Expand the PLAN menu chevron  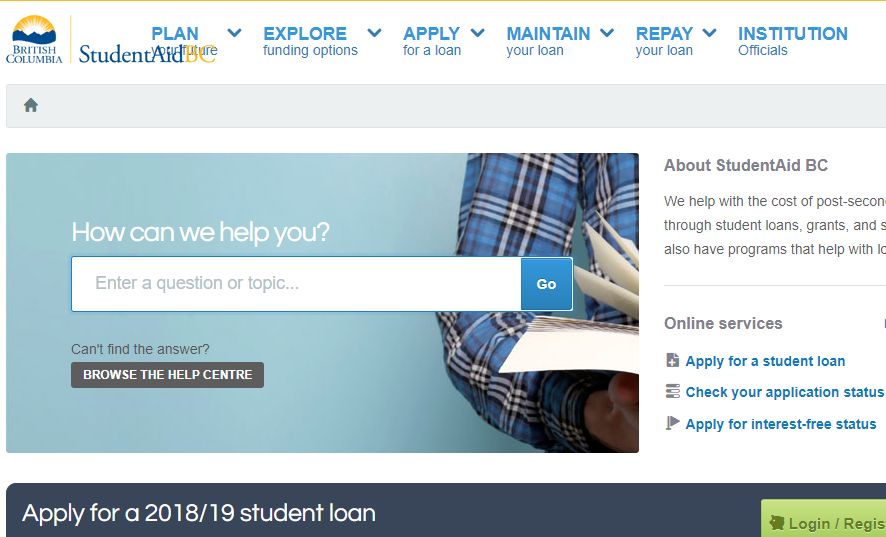click(x=234, y=33)
